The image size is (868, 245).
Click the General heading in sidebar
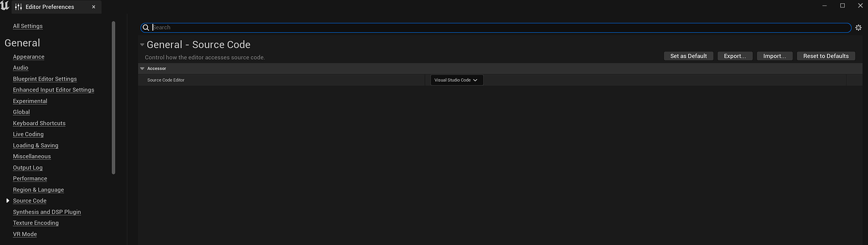(x=22, y=43)
